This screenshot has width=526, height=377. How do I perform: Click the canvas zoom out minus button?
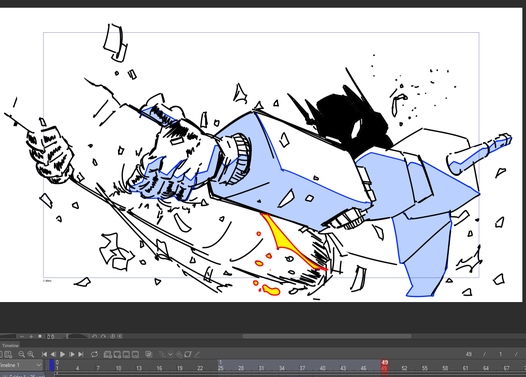22,336
